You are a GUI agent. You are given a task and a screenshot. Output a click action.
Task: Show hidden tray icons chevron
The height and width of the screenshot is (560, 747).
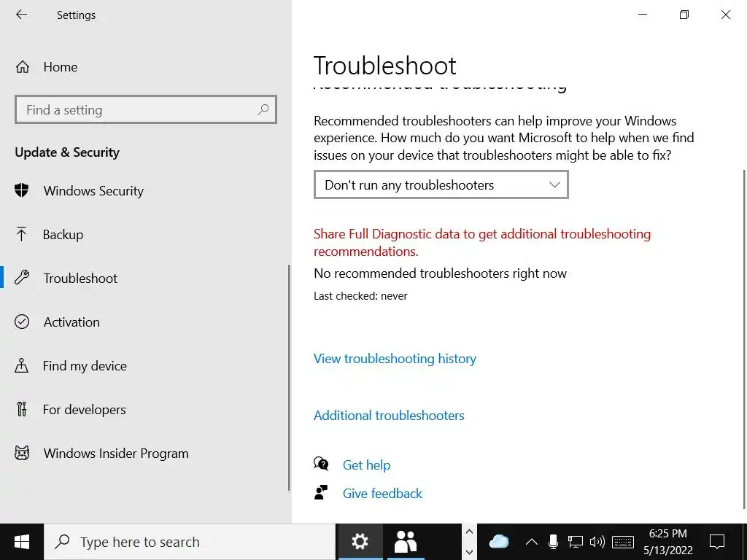coord(532,542)
